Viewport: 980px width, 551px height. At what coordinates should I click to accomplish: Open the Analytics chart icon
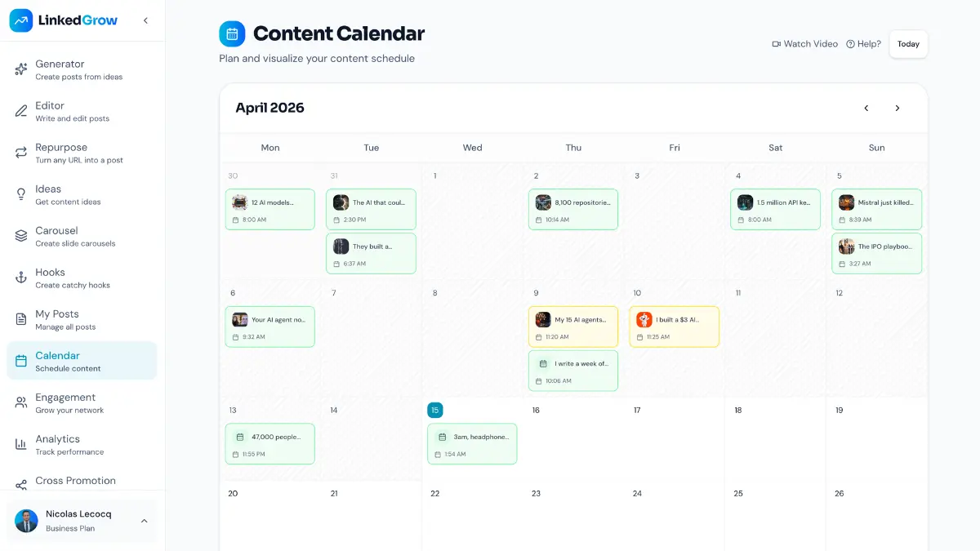20,444
